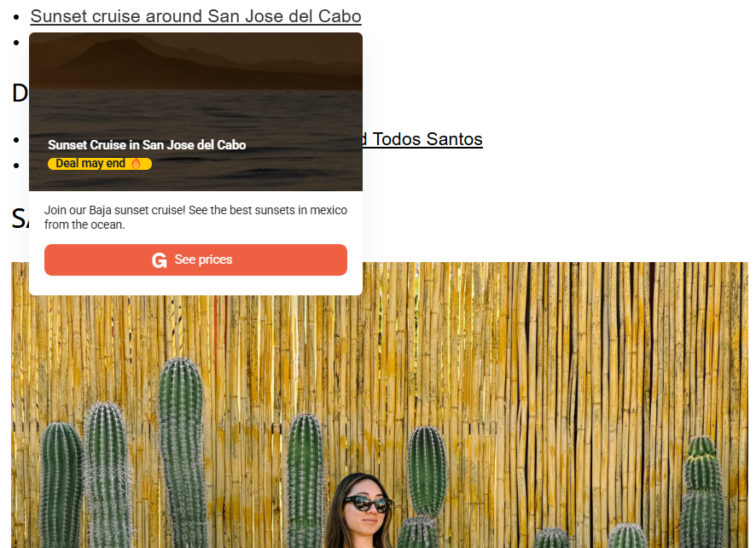Screen dimensions: 756x548
Task: Open the Sunset cruise around San Jose del Cabo link
Action: coord(195,16)
